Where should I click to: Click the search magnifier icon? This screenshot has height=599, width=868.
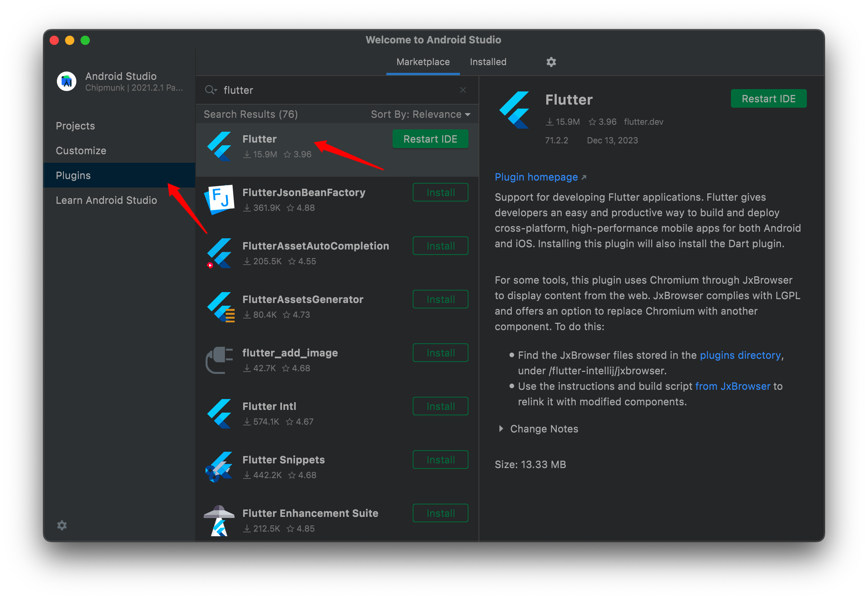tap(211, 90)
